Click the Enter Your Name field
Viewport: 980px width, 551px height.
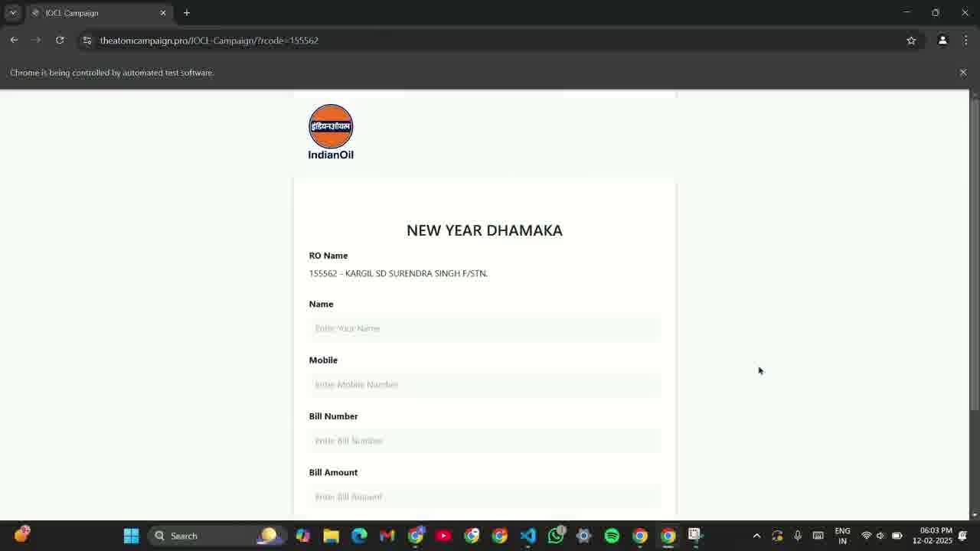(x=485, y=328)
